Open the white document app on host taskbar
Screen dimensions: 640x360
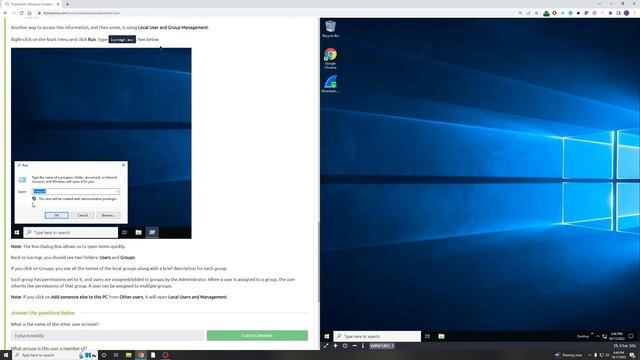pos(153,355)
